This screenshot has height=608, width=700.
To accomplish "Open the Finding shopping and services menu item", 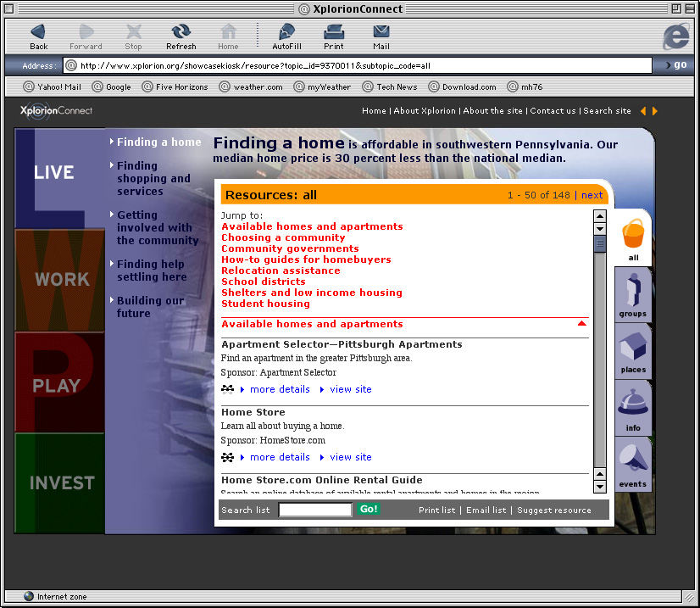I will [x=153, y=178].
